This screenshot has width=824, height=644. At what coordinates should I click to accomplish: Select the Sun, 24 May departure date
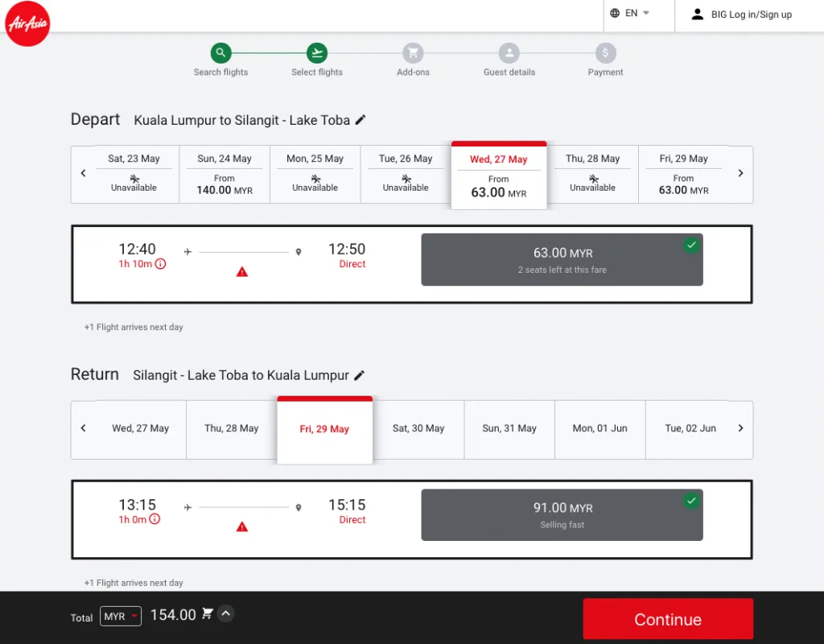[x=225, y=175]
